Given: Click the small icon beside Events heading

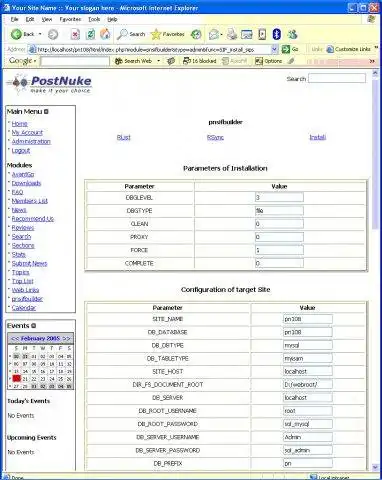Looking at the screenshot, I should (x=33, y=326).
